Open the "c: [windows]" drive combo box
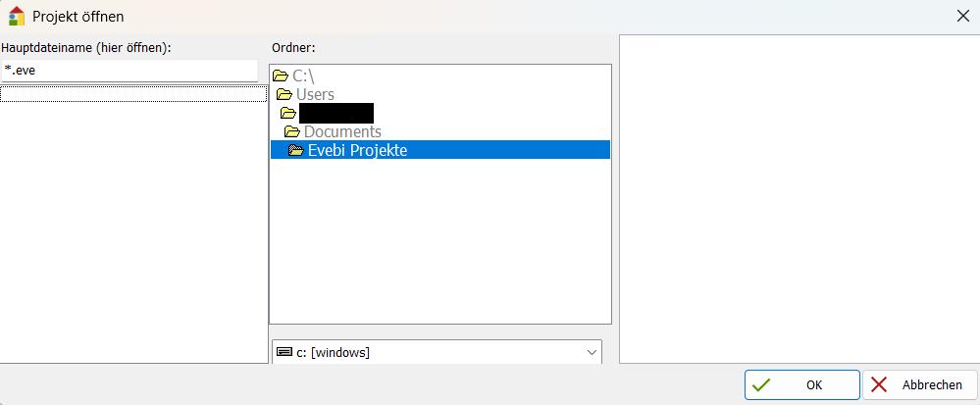The width and height of the screenshot is (980, 405). pos(437,352)
